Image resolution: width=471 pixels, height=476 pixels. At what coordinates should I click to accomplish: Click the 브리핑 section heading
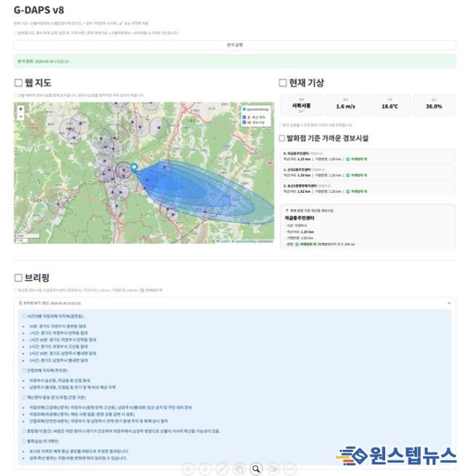point(36,277)
